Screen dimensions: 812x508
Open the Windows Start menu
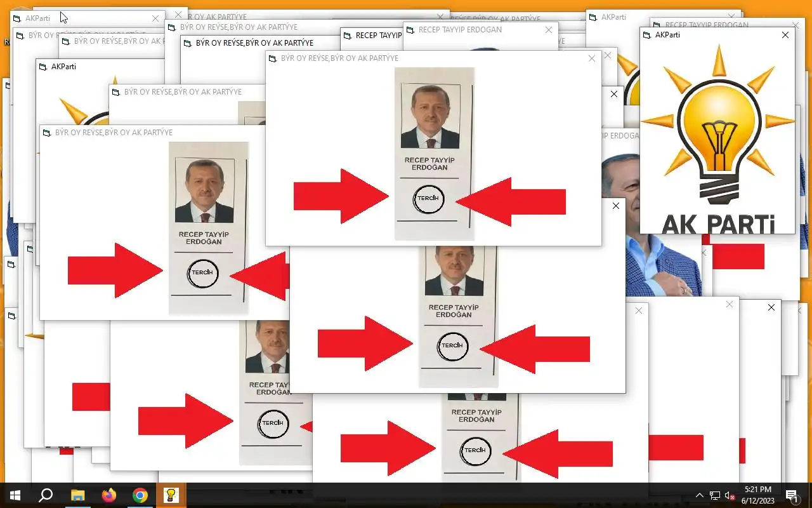coord(15,495)
